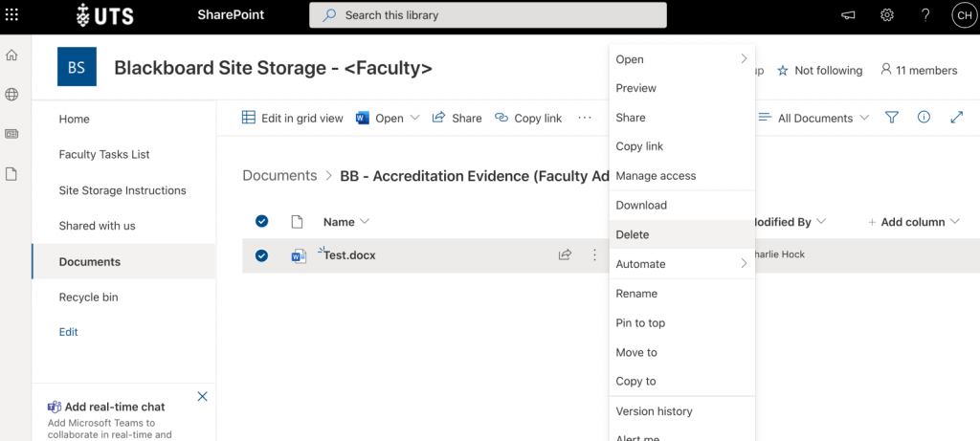The height and width of the screenshot is (441, 980).
Task: Click Copy link in the command bar
Action: coord(528,118)
